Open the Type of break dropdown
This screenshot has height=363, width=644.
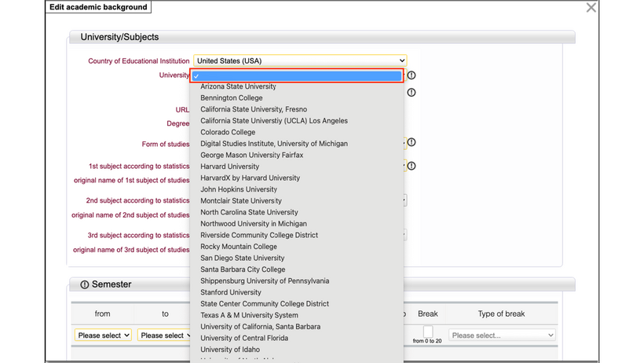[x=502, y=335]
